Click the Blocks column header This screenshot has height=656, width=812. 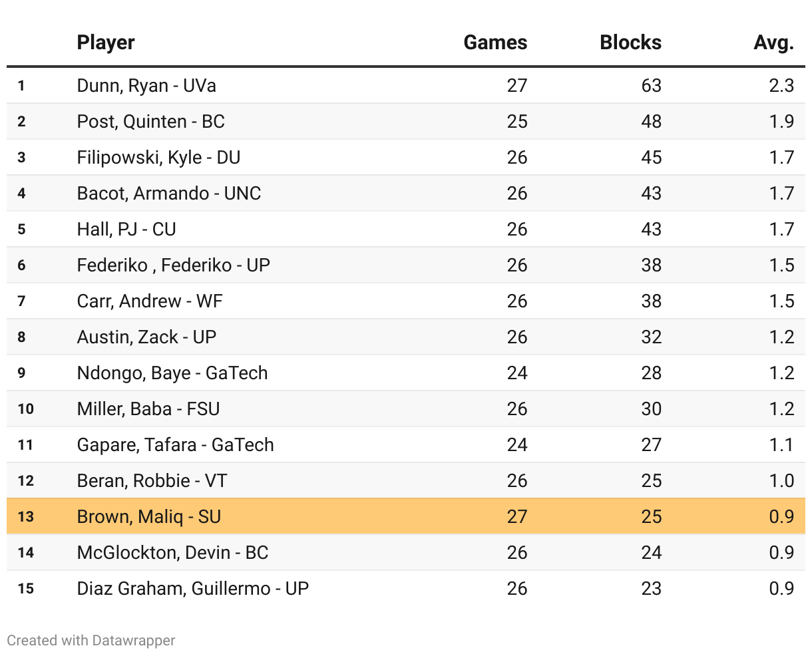click(x=630, y=43)
